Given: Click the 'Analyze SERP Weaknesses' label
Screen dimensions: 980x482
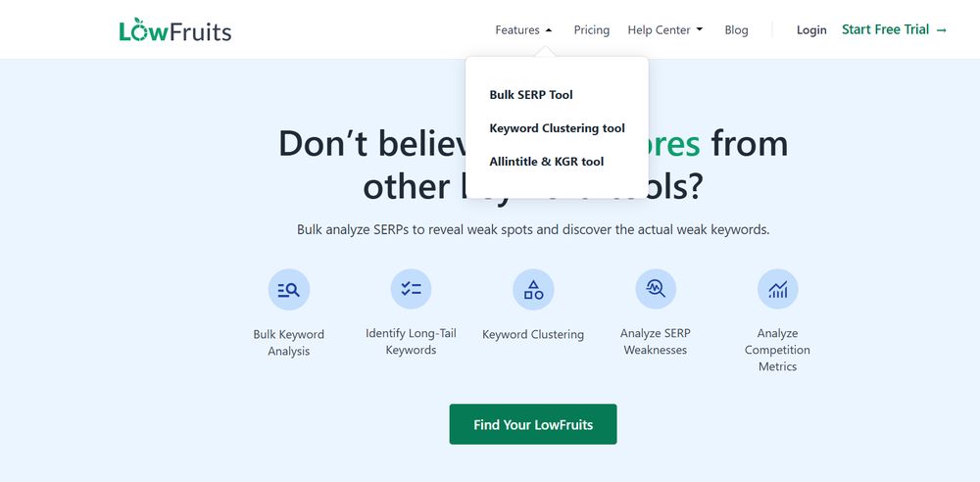Looking at the screenshot, I should point(656,341).
